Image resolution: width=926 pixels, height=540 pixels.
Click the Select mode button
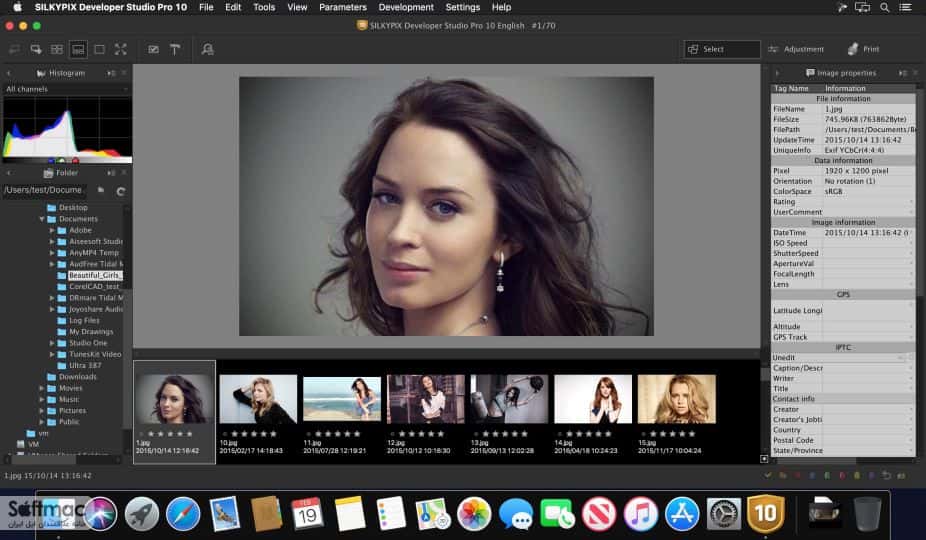click(722, 50)
